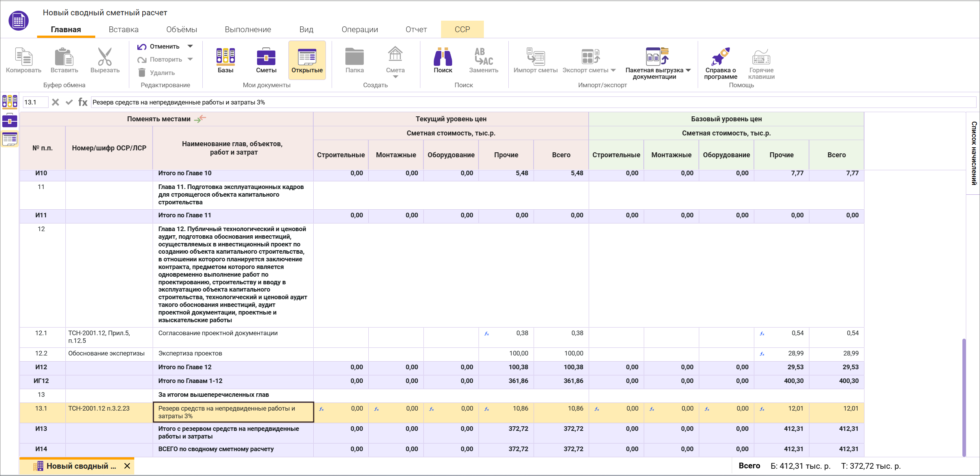Image resolution: width=980 pixels, height=476 pixels.
Task: Click the Сметы briefcase icon
Action: (x=266, y=57)
